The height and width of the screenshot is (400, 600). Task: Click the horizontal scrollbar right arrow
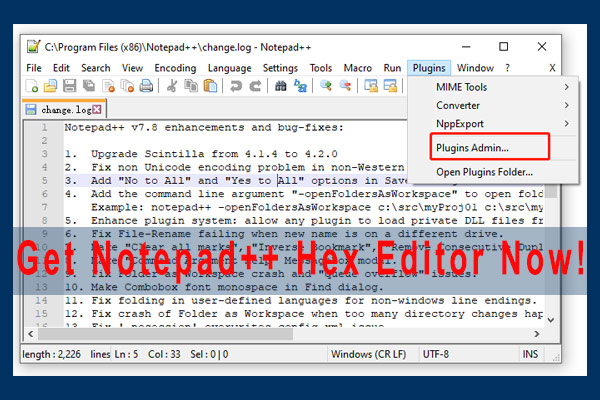coord(537,334)
